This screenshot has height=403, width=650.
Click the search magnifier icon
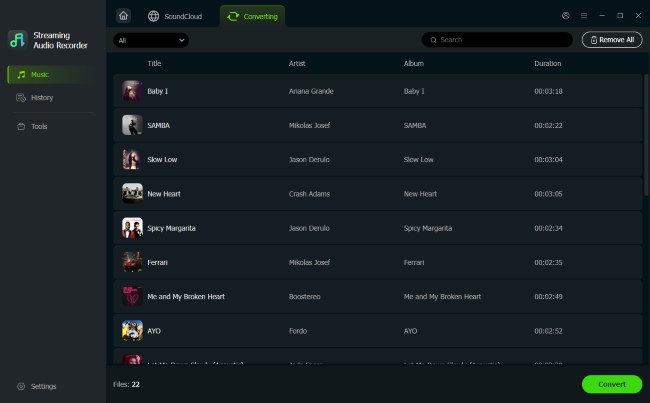(x=433, y=40)
